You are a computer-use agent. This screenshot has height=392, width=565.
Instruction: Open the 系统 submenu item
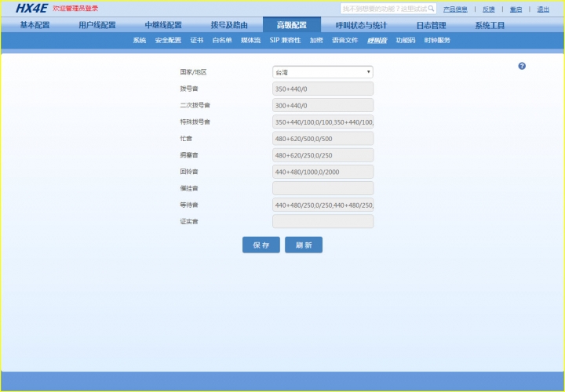click(x=140, y=40)
